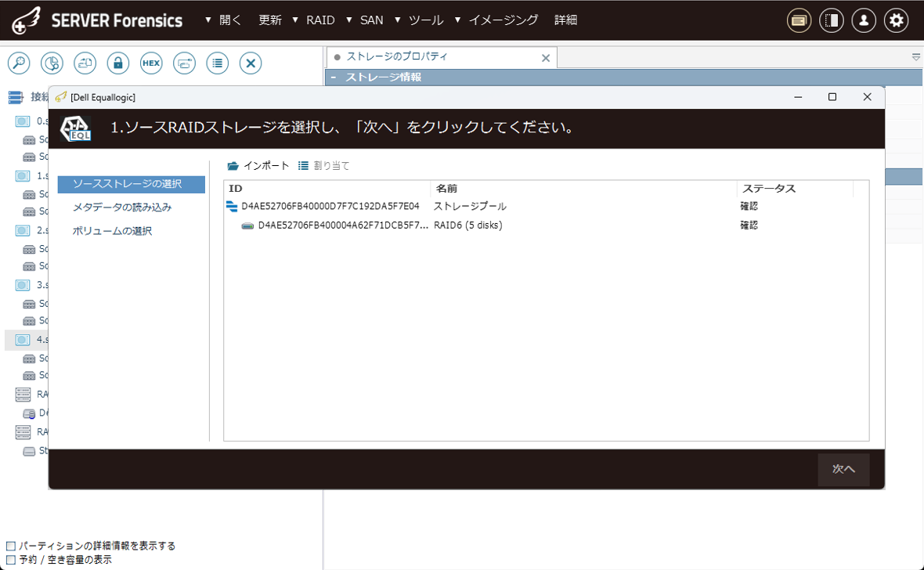Open the SAN menu label
Viewport: 924px width, 570px height.
372,20
